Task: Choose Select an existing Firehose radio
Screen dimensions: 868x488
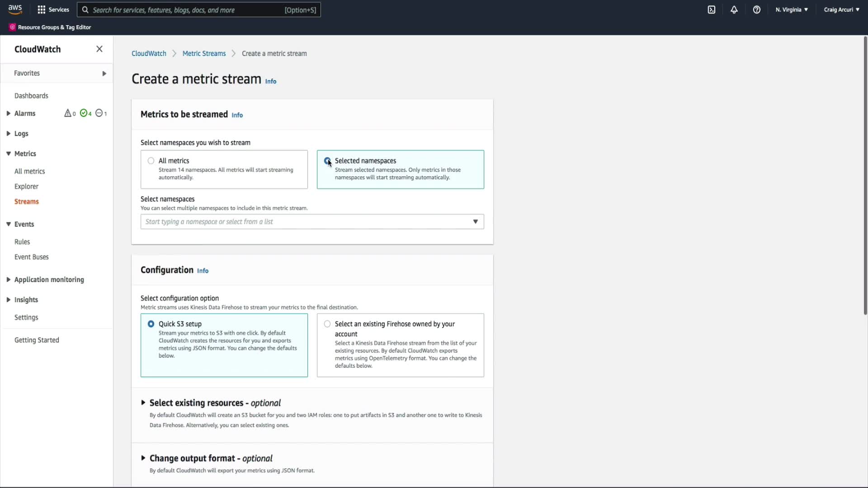Action: pos(327,324)
